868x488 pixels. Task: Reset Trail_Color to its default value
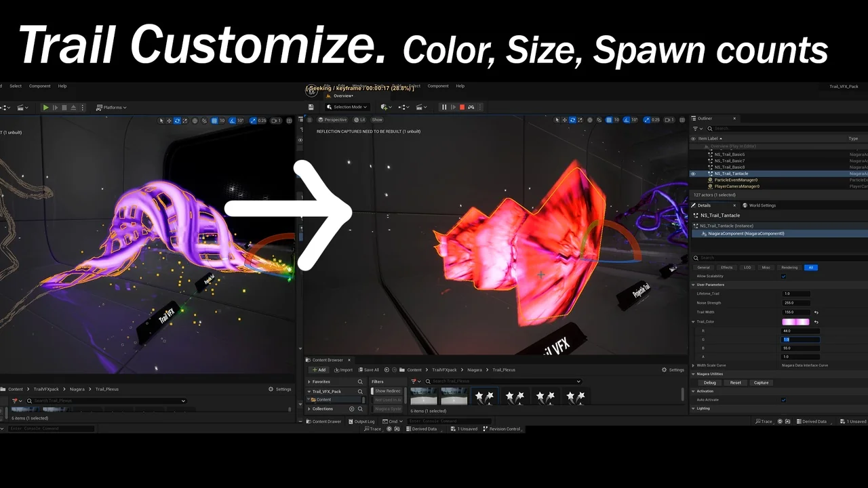[x=816, y=322]
